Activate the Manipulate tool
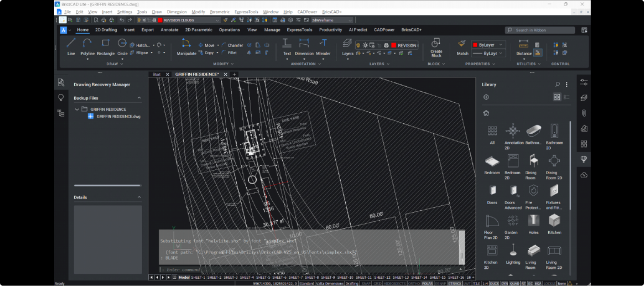The image size is (644, 286). 186,46
